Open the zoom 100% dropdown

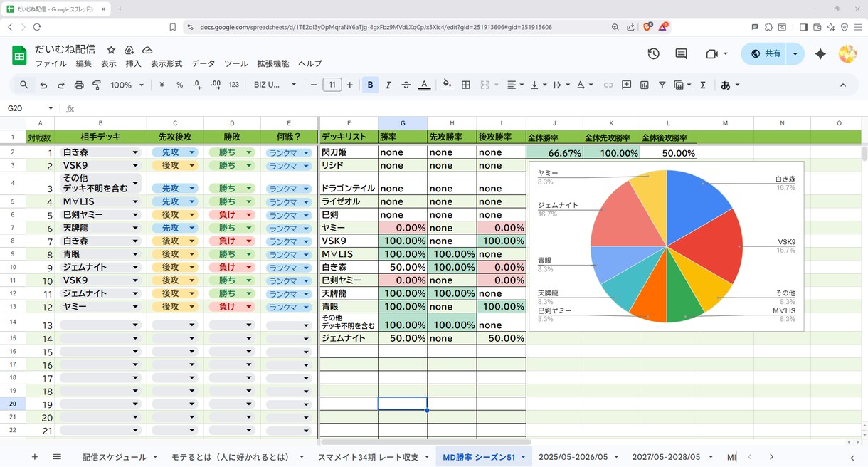click(127, 85)
